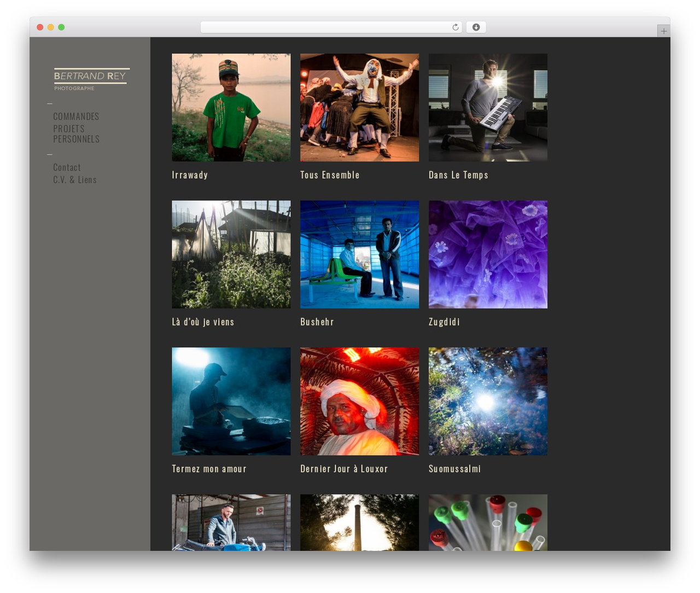
Task: Open the Termez mon amour photo
Action: (x=231, y=402)
